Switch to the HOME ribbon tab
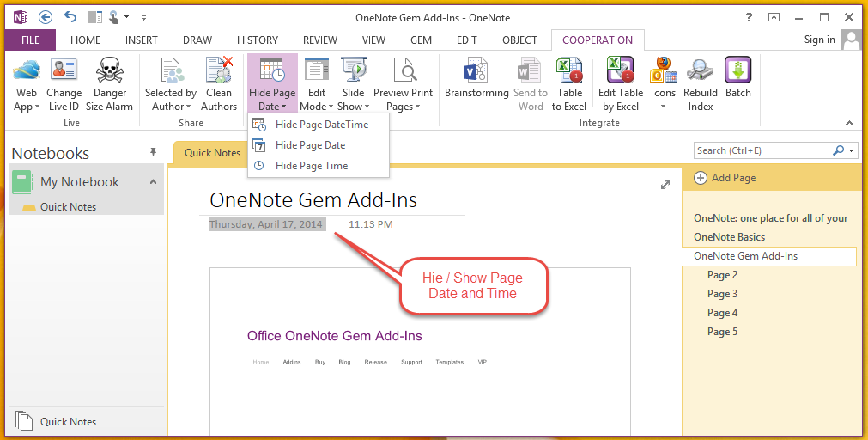Screen dimensions: 868x440 [85, 40]
